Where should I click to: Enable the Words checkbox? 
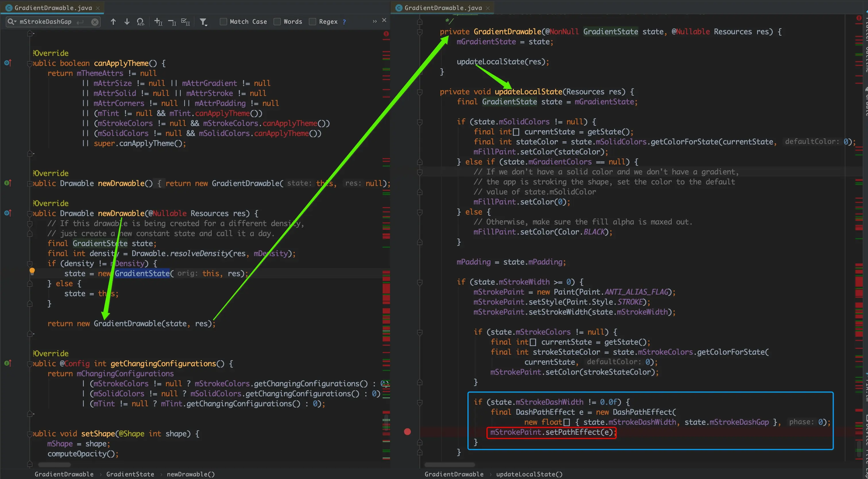[x=277, y=22]
